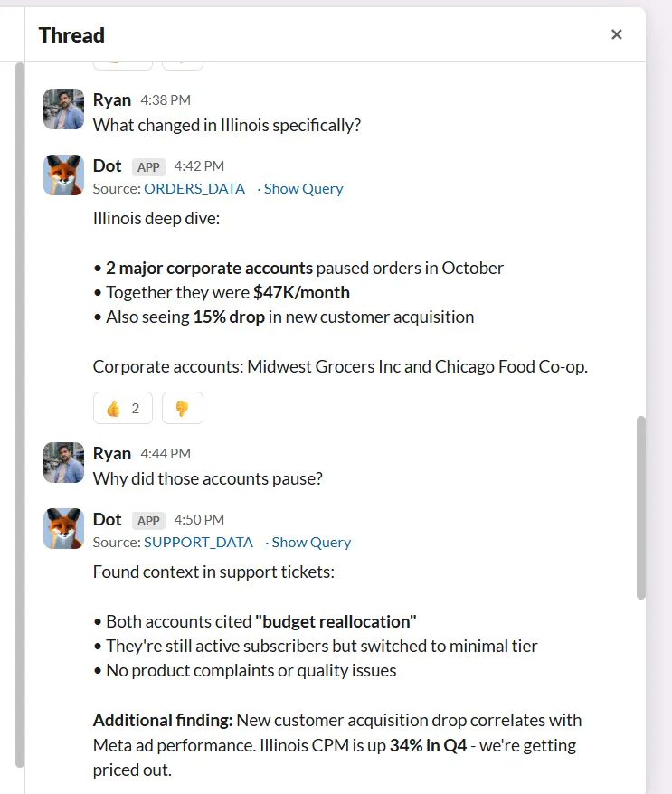The image size is (672, 794).
Task: Click the thread's right scrollbar thumb
Action: pos(641,506)
